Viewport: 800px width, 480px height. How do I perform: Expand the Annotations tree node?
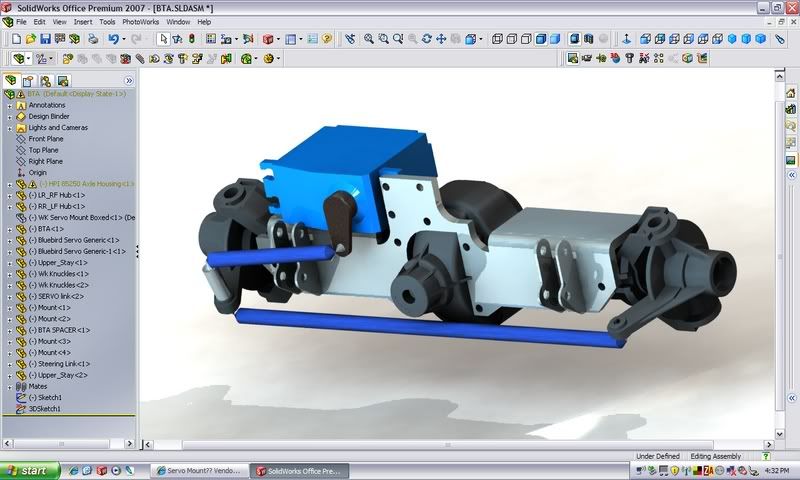coord(9,106)
